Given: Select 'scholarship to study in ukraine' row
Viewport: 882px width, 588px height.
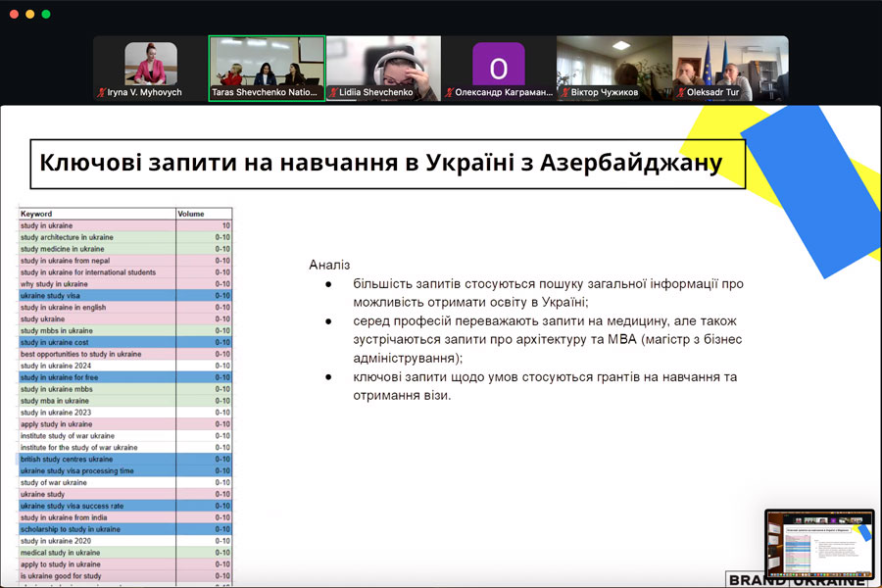Looking at the screenshot, I should point(124,529).
